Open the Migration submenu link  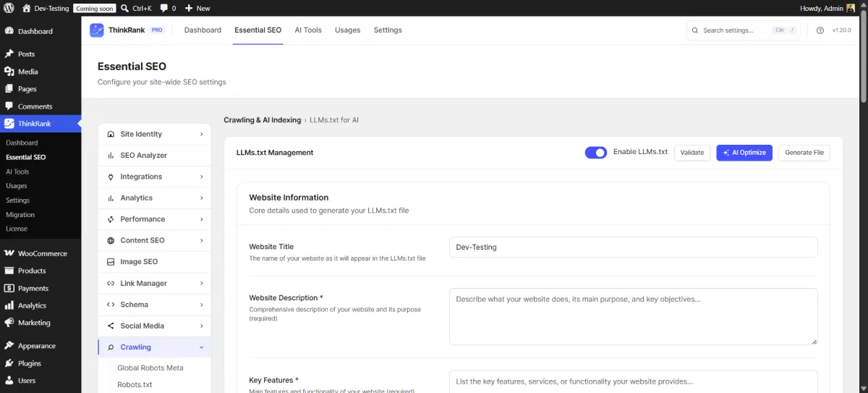tap(20, 215)
